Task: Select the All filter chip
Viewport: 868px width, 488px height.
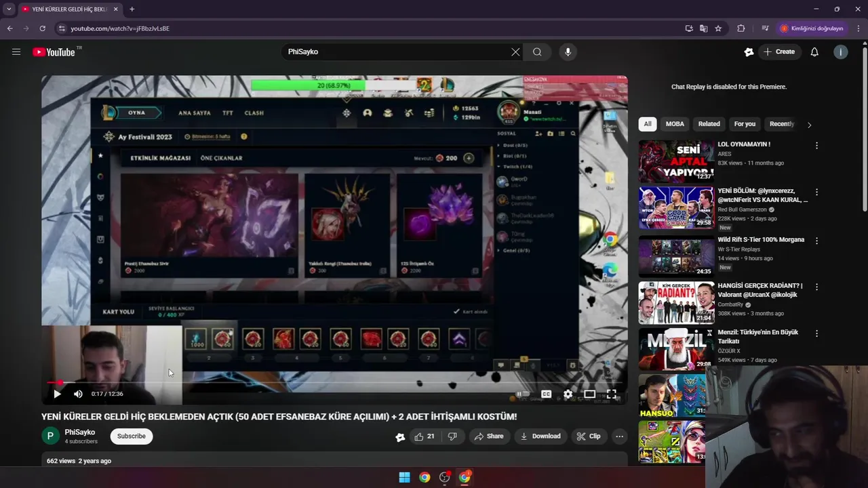Action: click(x=648, y=124)
